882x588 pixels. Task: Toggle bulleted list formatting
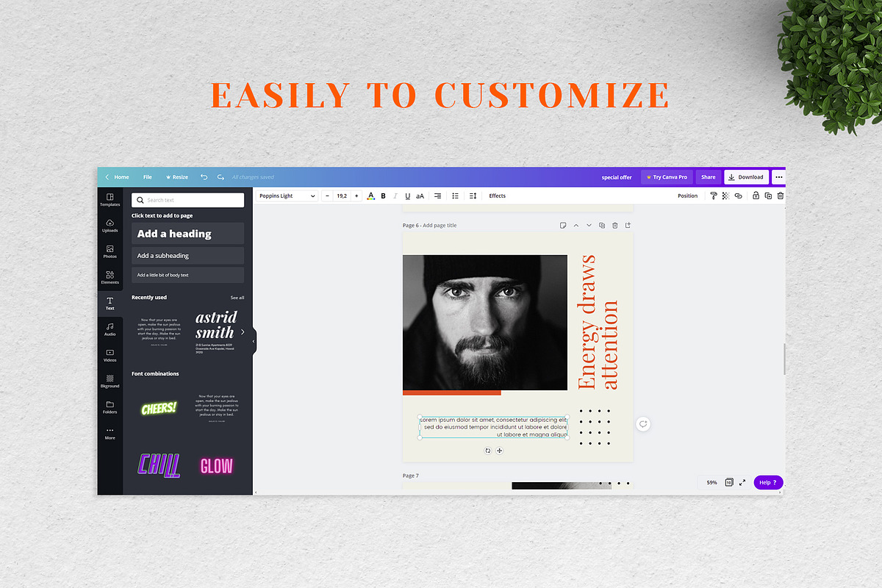455,196
